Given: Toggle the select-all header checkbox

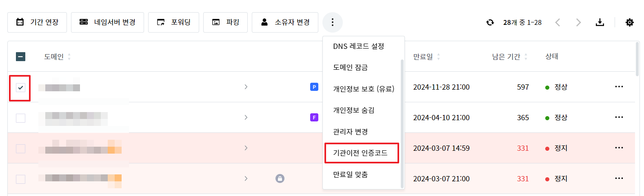Looking at the screenshot, I should click(x=20, y=57).
